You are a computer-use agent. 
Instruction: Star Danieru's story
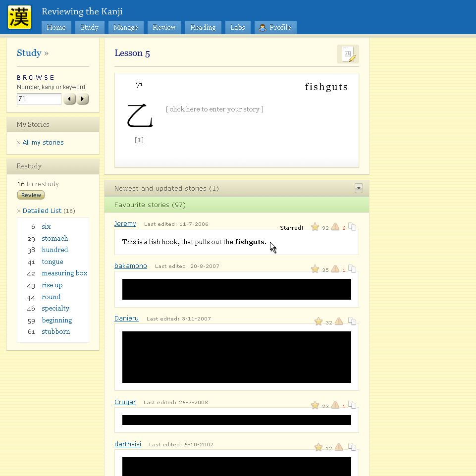coord(318,321)
